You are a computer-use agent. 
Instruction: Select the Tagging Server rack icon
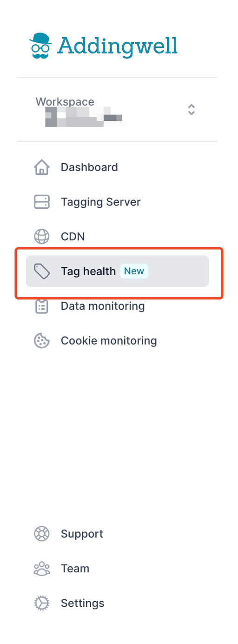coord(42,202)
